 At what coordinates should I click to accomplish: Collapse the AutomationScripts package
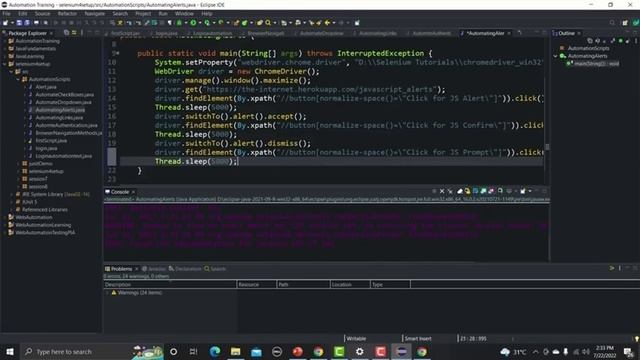point(18,80)
